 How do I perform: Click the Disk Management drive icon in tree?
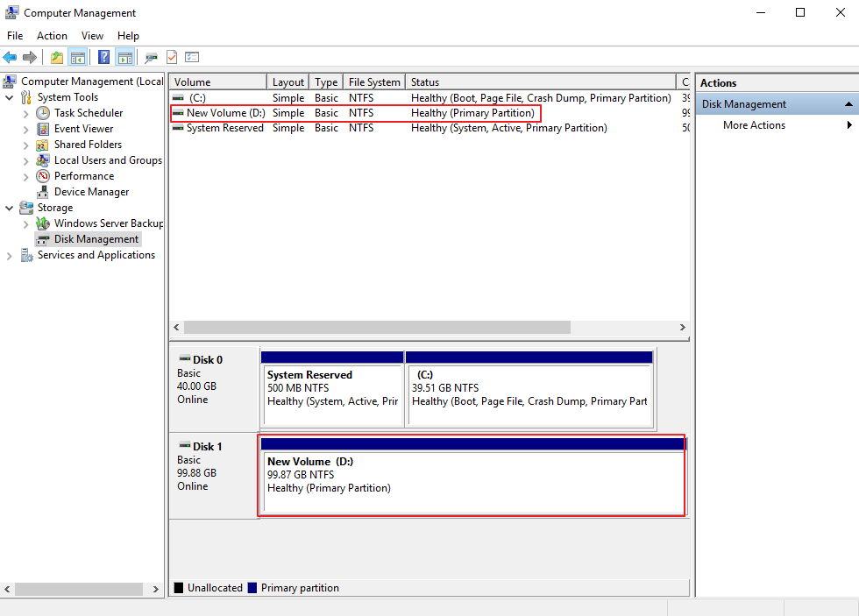click(x=43, y=239)
